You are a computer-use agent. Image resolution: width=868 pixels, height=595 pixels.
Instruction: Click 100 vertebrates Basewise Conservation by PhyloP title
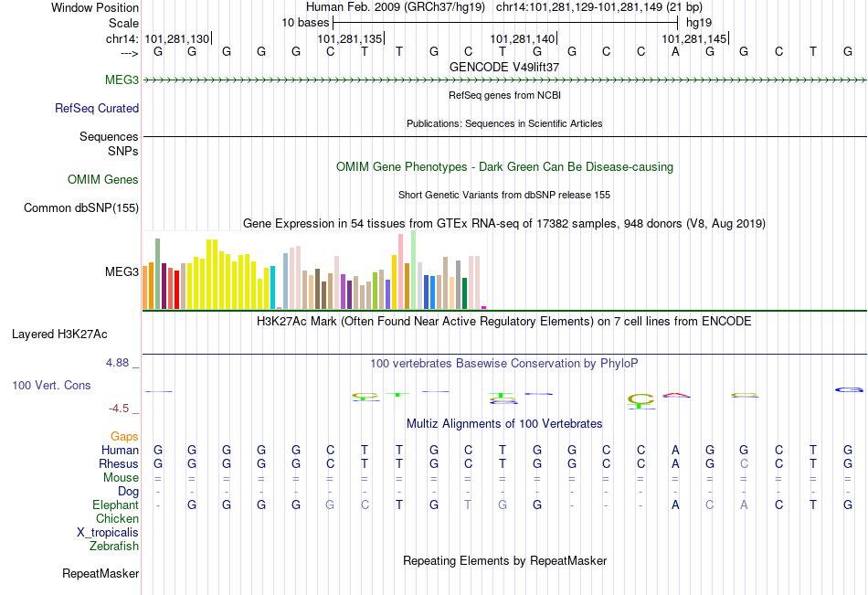click(x=504, y=364)
